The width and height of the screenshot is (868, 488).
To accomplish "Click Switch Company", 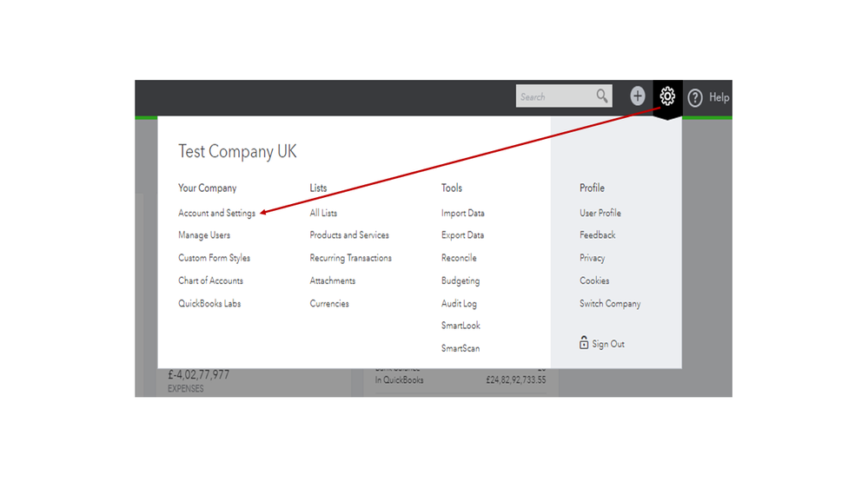I will pyautogui.click(x=610, y=303).
